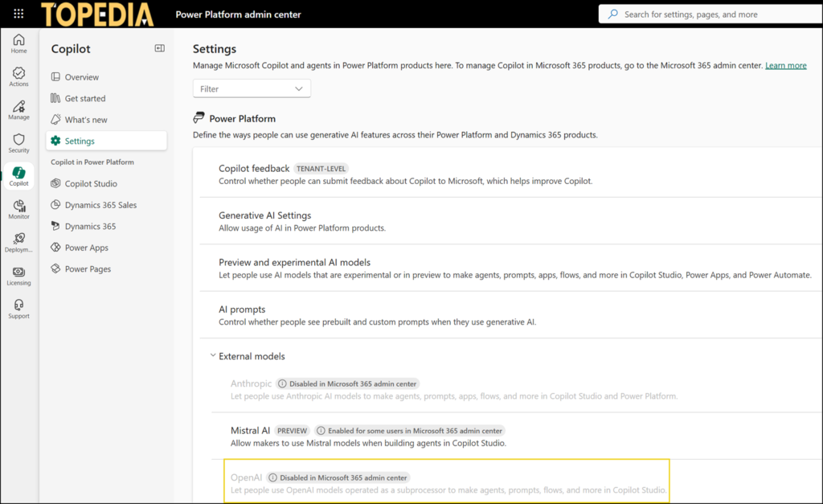Viewport: 823px width, 504px height.
Task: Click the Get started books icon
Action: point(55,98)
